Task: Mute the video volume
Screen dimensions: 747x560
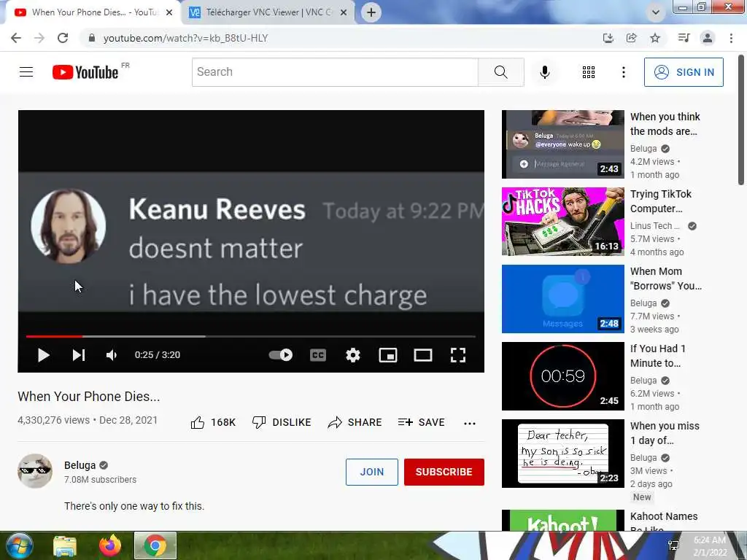Action: pyautogui.click(x=112, y=355)
